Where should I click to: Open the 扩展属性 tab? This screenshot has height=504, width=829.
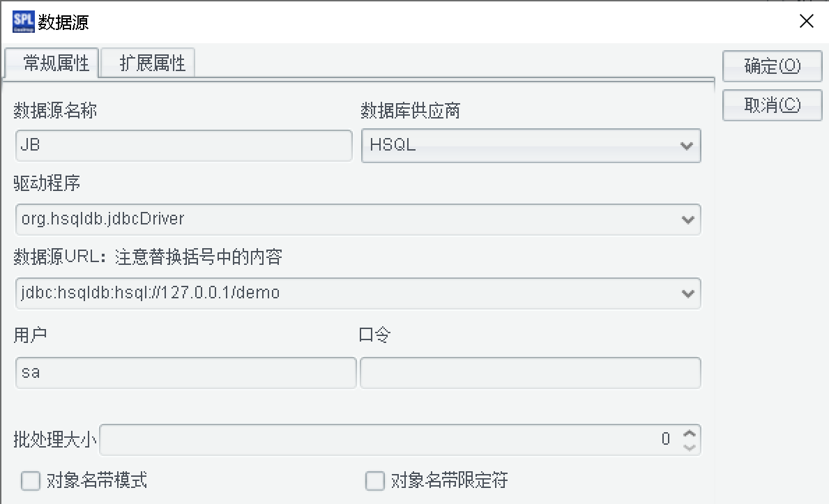point(152,64)
